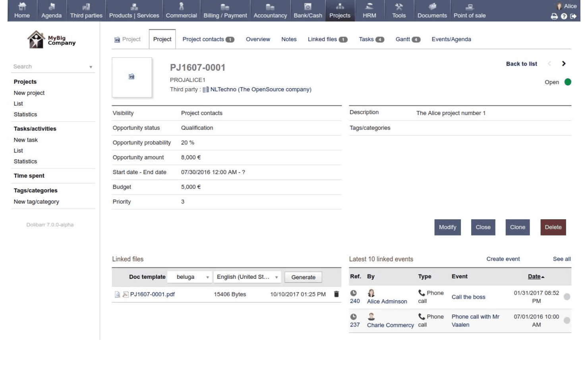Generate the document with Generate button
The height and width of the screenshot is (392, 588).
(x=303, y=277)
